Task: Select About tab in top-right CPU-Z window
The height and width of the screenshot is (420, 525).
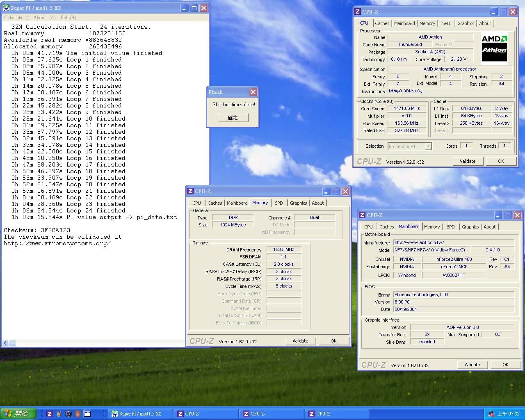Action: pyautogui.click(x=485, y=23)
